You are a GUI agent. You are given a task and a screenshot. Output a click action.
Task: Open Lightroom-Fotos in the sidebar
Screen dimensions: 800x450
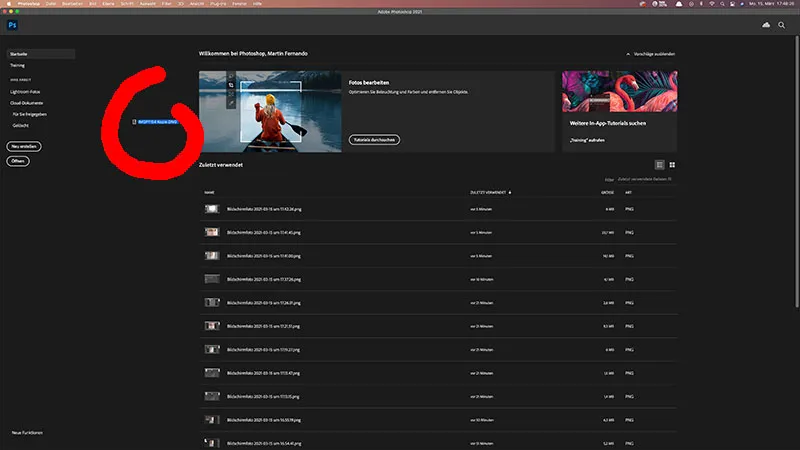pyautogui.click(x=25, y=92)
